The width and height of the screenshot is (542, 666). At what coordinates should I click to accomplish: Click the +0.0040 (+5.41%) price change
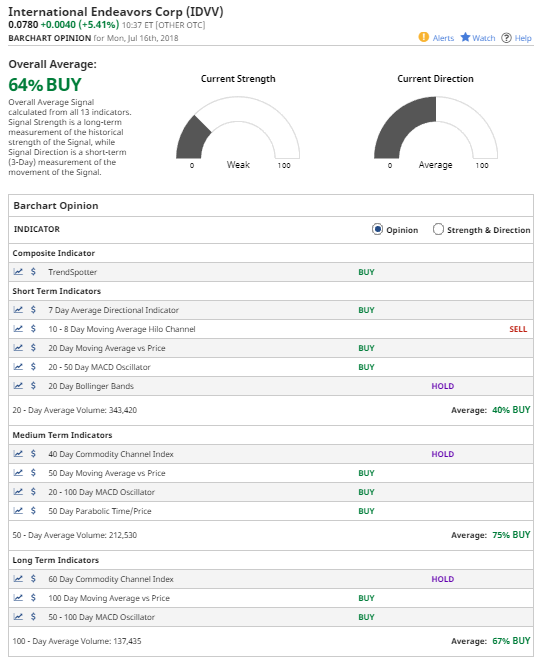pos(80,25)
